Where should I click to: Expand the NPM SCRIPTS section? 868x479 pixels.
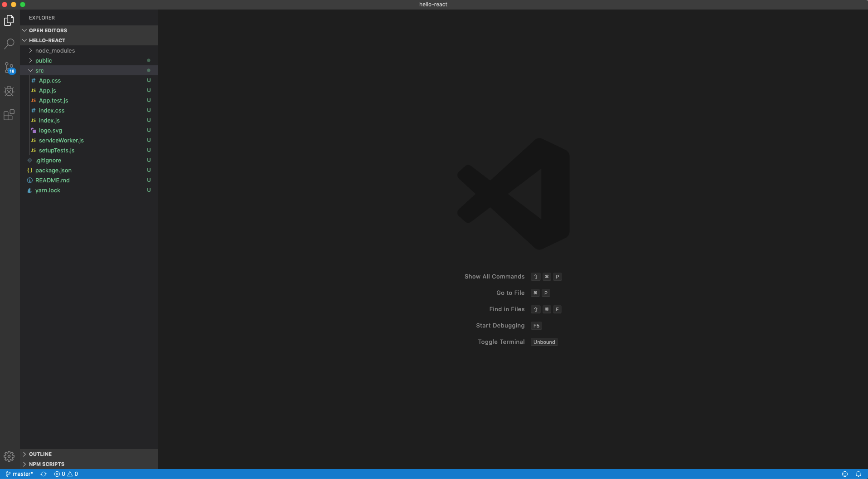click(x=89, y=464)
